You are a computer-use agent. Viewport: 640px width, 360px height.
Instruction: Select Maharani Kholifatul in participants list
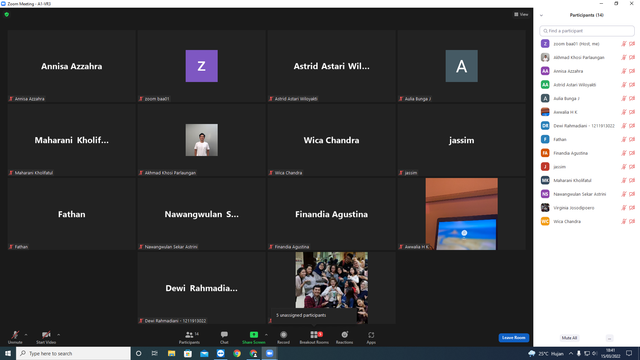point(587,180)
